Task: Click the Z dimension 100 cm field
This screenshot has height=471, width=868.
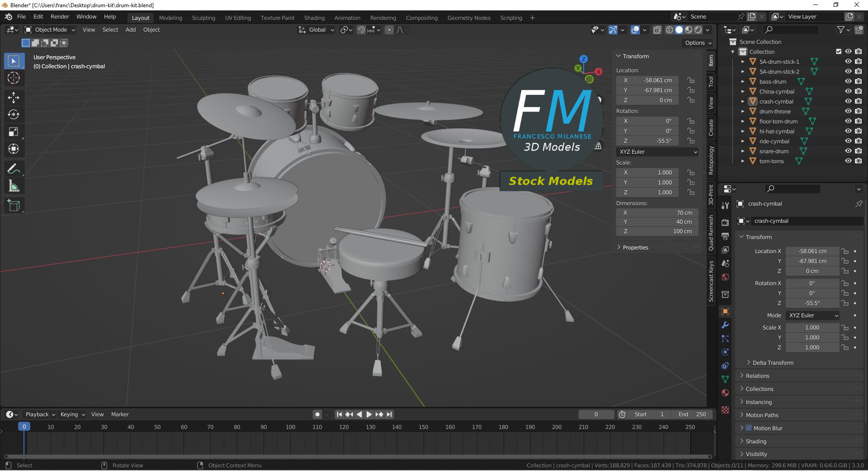Action: (x=657, y=231)
